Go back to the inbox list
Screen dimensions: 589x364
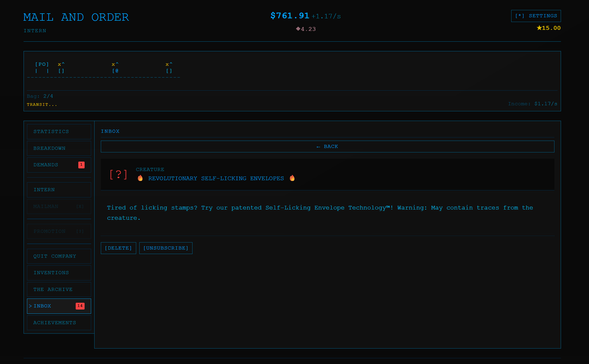[x=327, y=147]
